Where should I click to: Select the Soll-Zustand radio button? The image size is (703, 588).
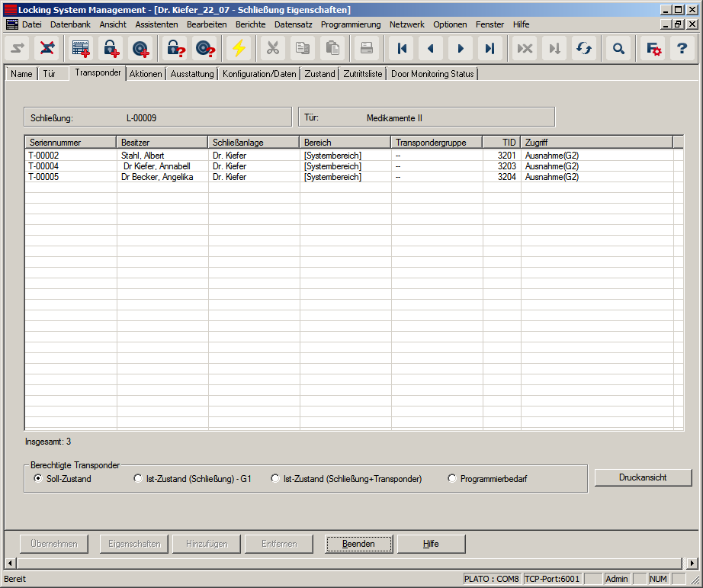pos(39,479)
